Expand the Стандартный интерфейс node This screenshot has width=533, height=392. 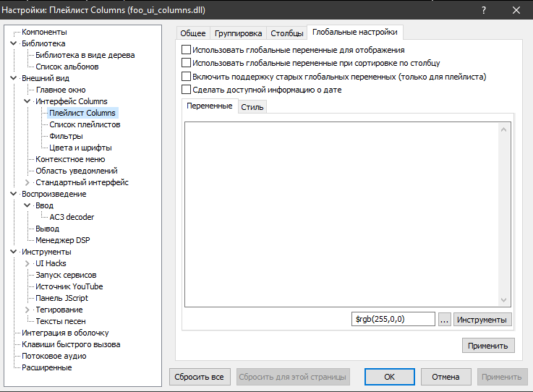[x=27, y=182]
